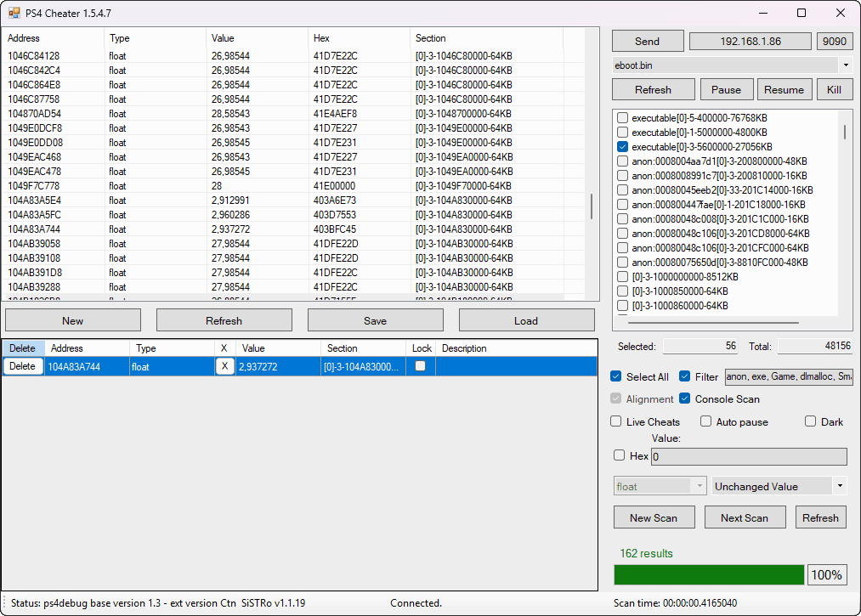This screenshot has width=861, height=616.
Task: Check [0]-3-1000000000-8512KB section box
Action: click(x=622, y=277)
